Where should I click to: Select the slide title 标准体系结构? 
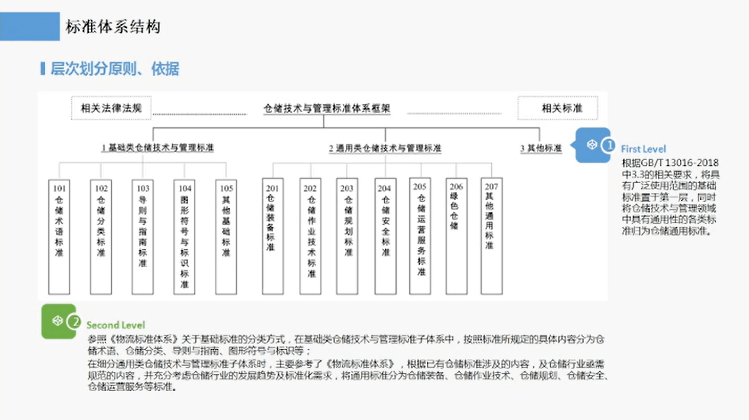pos(113,27)
